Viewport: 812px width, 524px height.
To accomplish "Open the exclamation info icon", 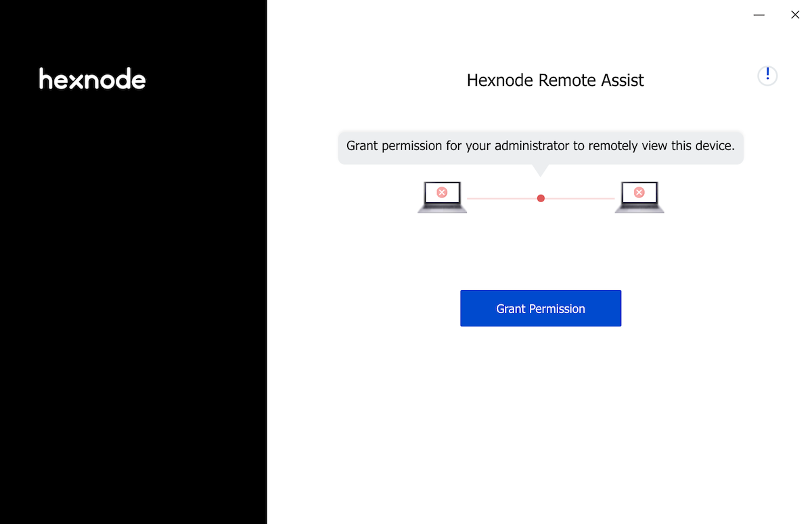I will (x=767, y=76).
